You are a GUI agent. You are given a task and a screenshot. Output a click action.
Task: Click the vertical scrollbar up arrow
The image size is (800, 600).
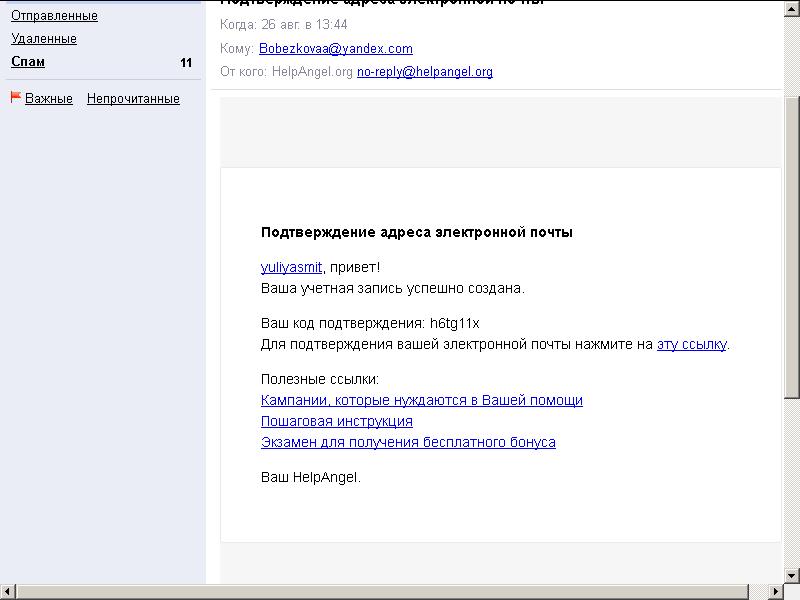792,10
